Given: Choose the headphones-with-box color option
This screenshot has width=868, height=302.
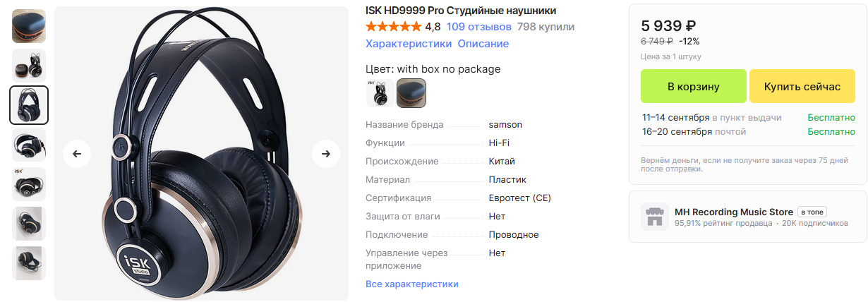Looking at the screenshot, I should click(380, 93).
